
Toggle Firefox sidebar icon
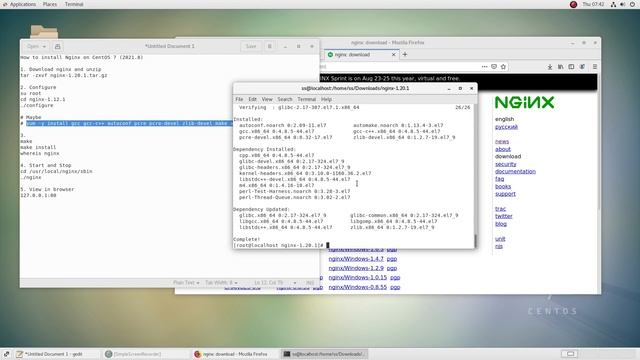tap(571, 67)
